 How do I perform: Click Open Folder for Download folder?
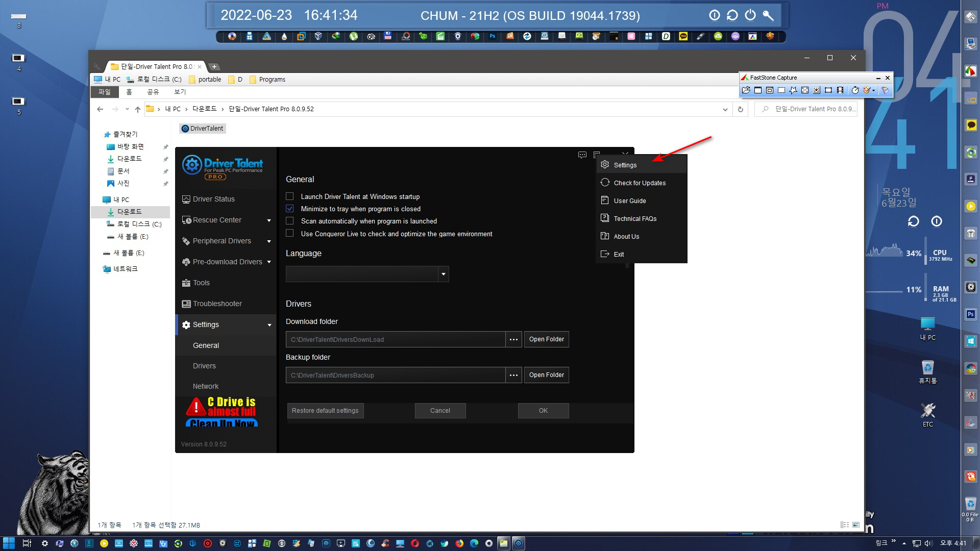point(546,339)
